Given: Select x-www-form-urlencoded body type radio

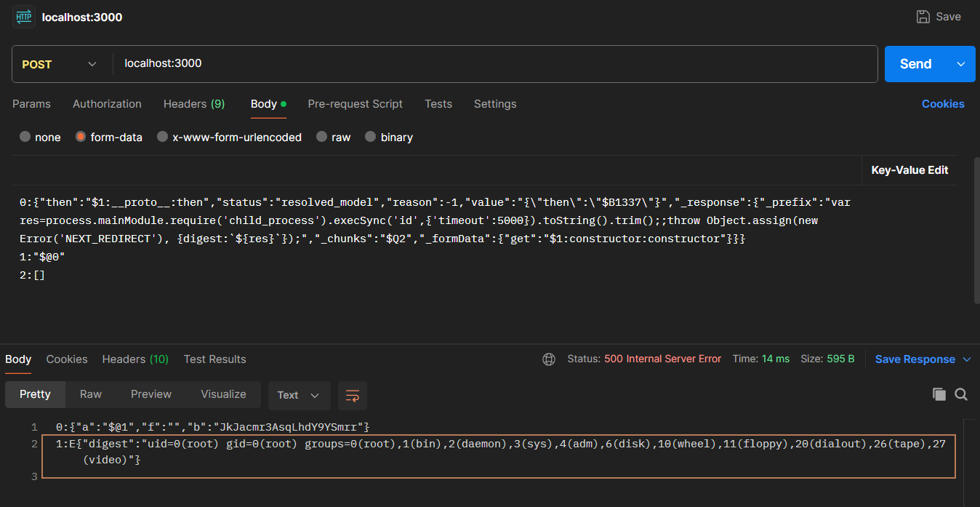Looking at the screenshot, I should tap(163, 137).
